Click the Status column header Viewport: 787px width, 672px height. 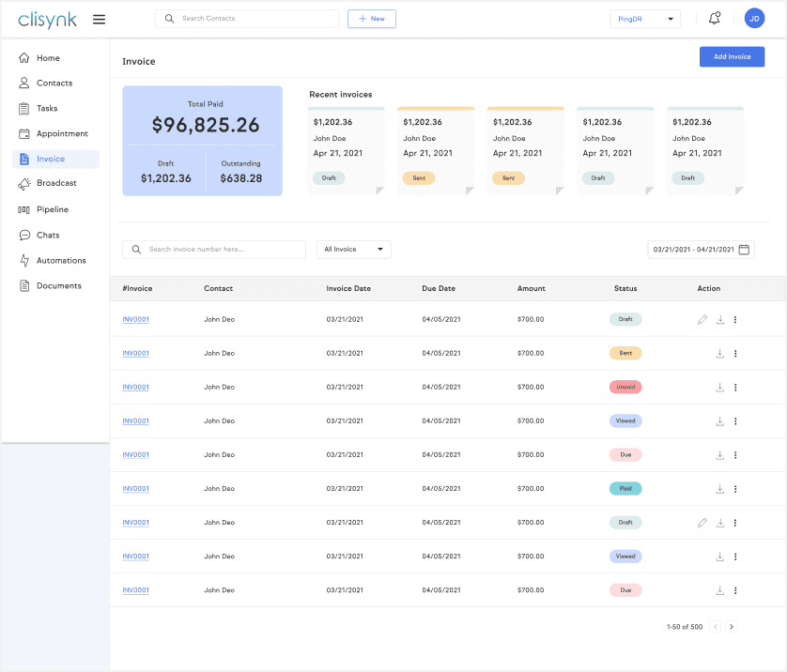click(625, 288)
